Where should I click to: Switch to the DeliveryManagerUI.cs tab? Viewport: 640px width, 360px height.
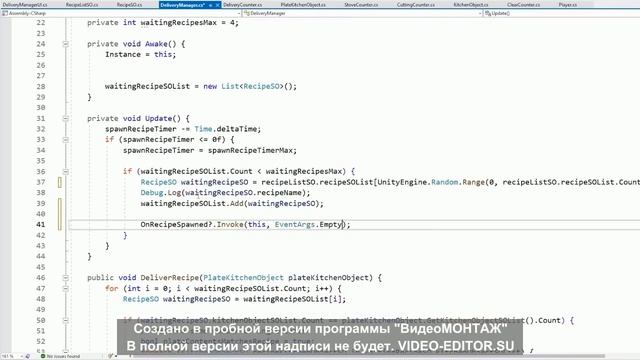(25, 5)
